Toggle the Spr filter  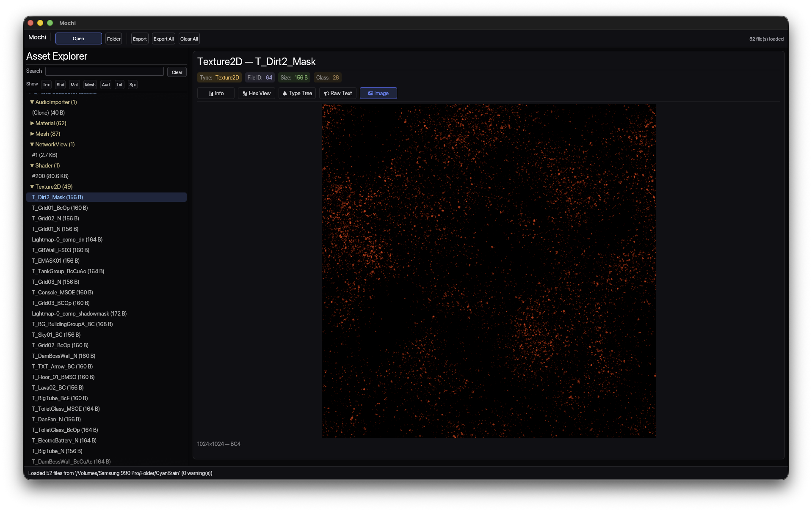click(132, 85)
